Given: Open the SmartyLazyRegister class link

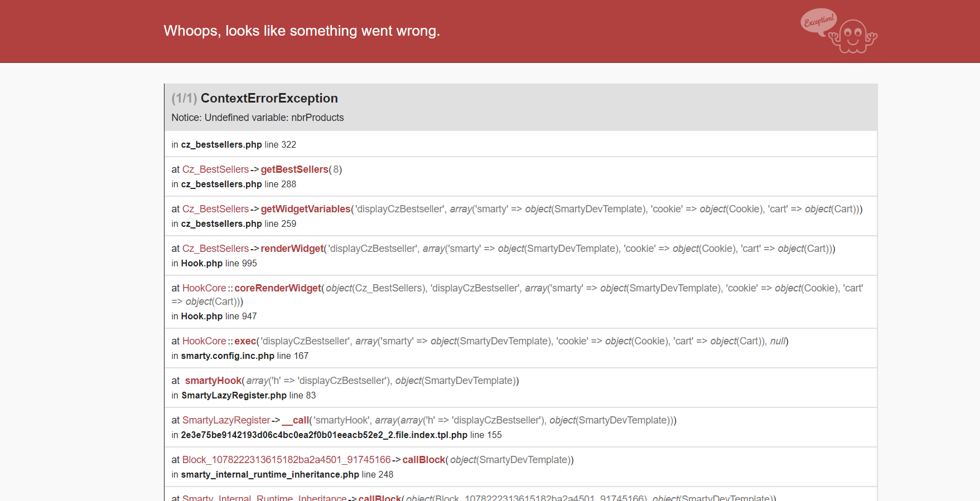Looking at the screenshot, I should (226, 420).
